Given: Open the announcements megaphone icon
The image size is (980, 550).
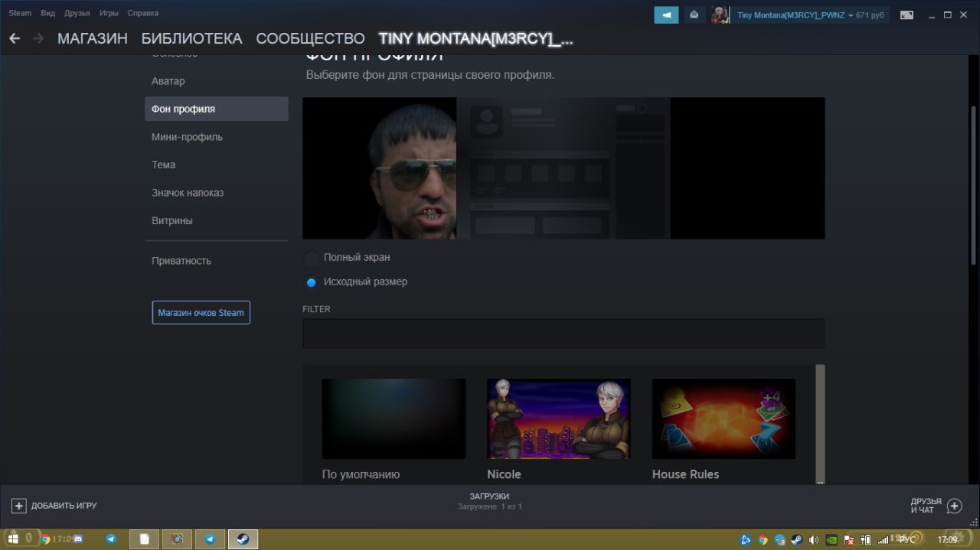Looking at the screenshot, I should click(666, 15).
